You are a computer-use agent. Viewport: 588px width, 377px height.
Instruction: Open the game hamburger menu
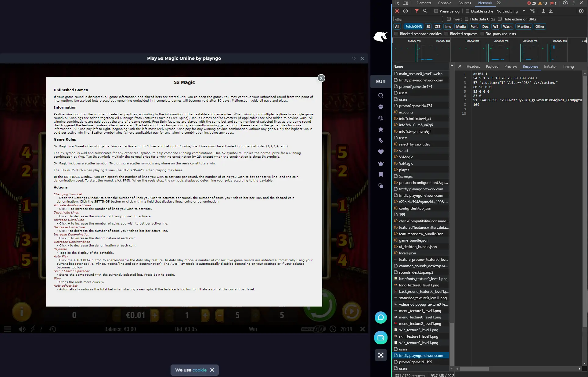tap(8, 329)
